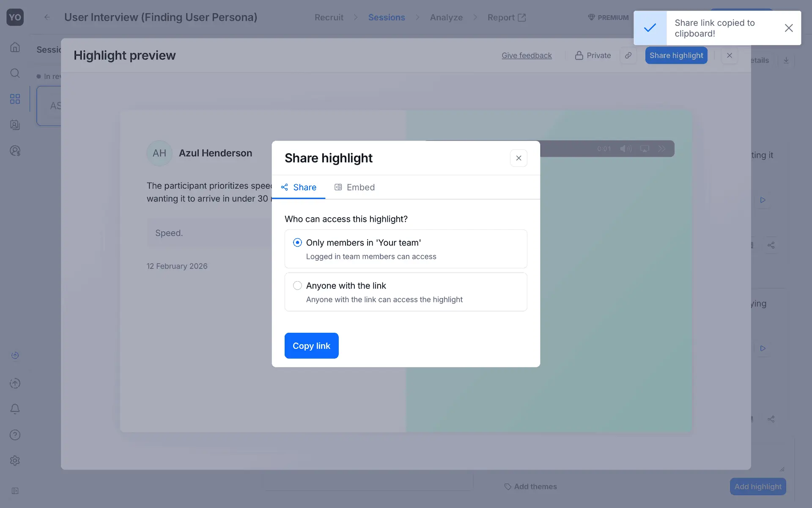Open the projects grid icon in sidebar
The width and height of the screenshot is (812, 508).
point(15,99)
